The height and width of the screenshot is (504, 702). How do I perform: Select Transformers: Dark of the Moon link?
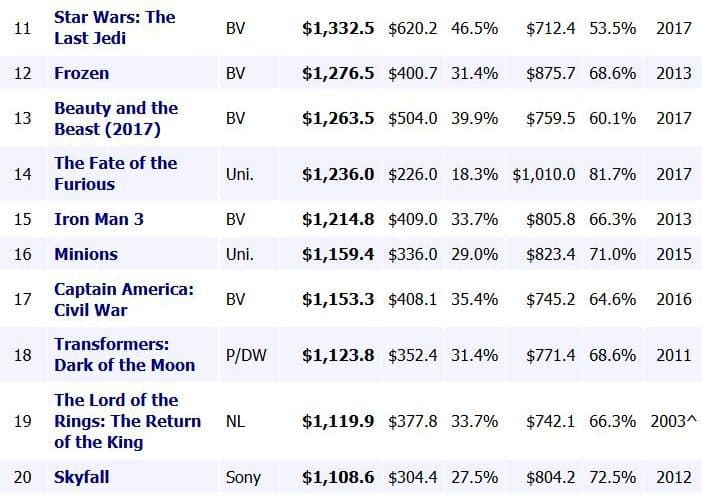click(124, 355)
